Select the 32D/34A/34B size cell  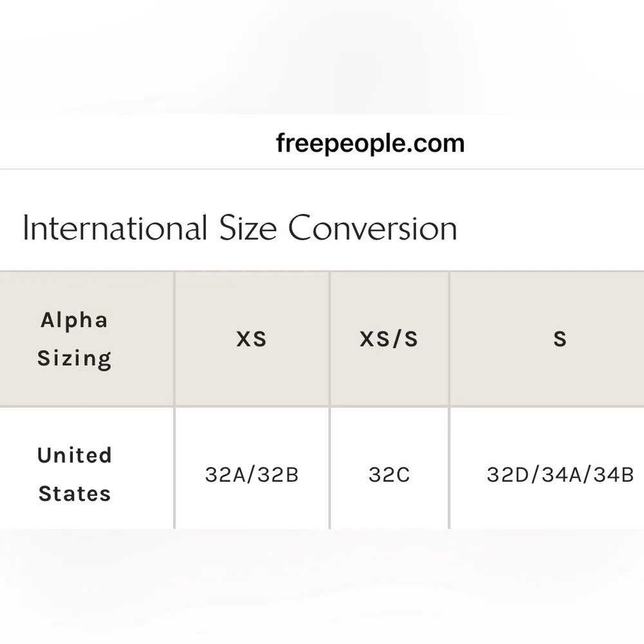pyautogui.click(x=560, y=475)
